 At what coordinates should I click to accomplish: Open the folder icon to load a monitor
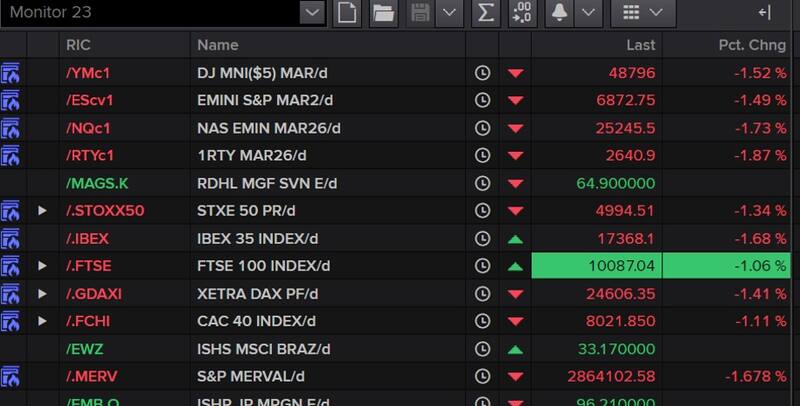coord(382,13)
